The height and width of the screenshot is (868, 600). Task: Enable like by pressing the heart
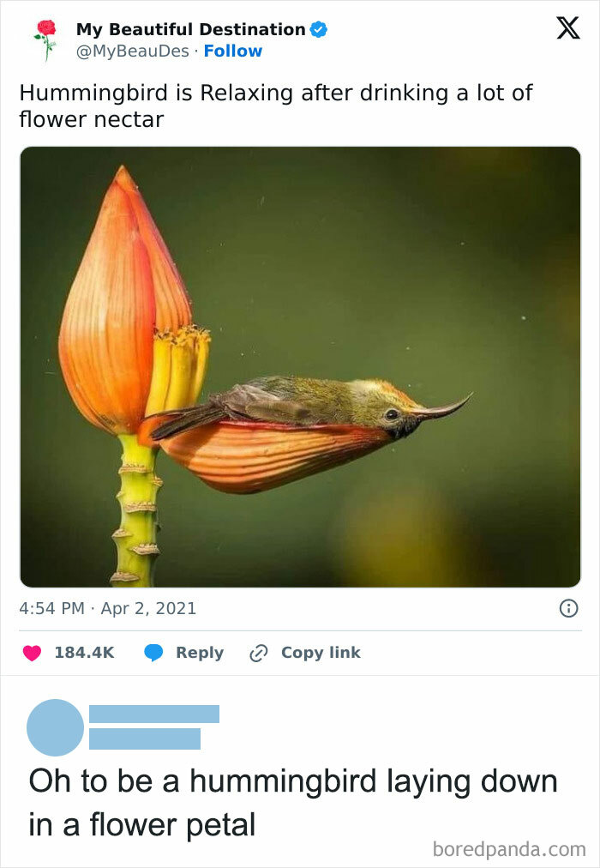(x=33, y=652)
